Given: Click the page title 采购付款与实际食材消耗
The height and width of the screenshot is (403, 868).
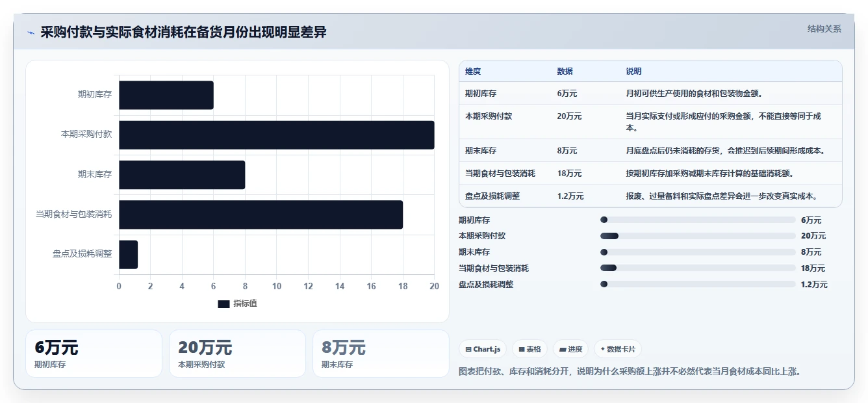Looking at the screenshot, I should [183, 32].
